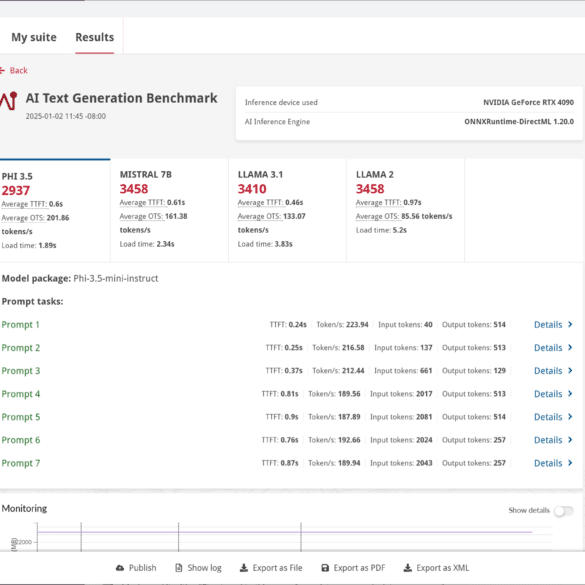Select the MISTRAL 7B result card

pyautogui.click(x=169, y=211)
